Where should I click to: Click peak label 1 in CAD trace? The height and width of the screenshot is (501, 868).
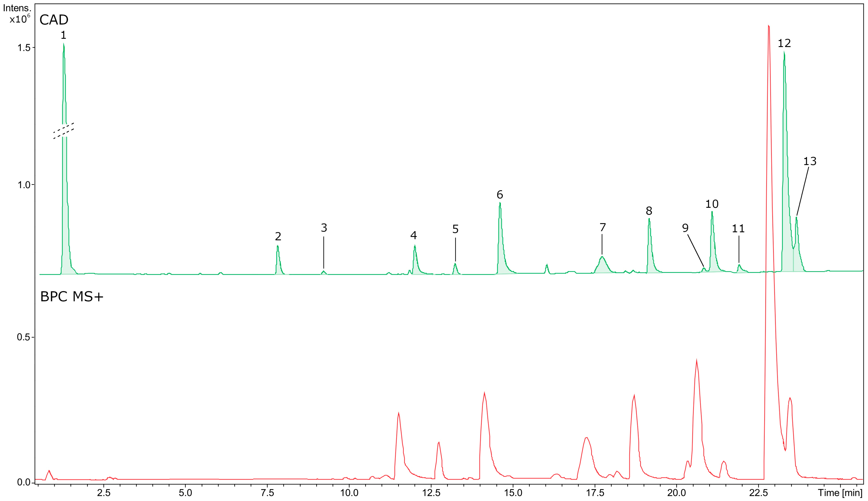[x=63, y=35]
